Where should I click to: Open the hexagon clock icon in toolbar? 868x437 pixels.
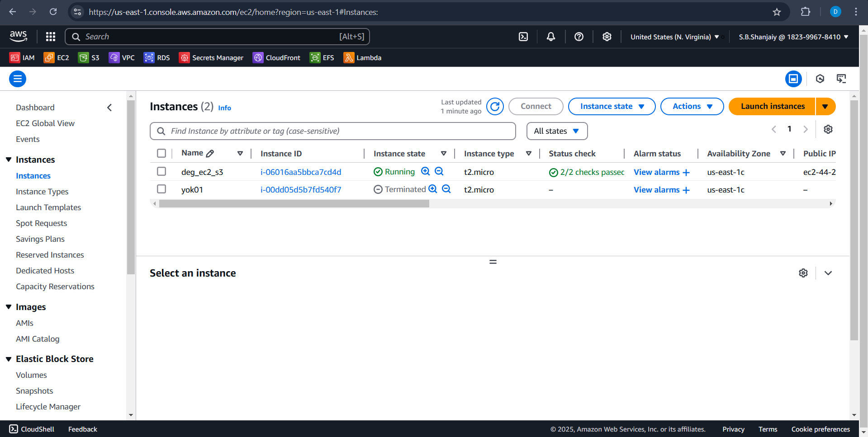[x=820, y=79]
